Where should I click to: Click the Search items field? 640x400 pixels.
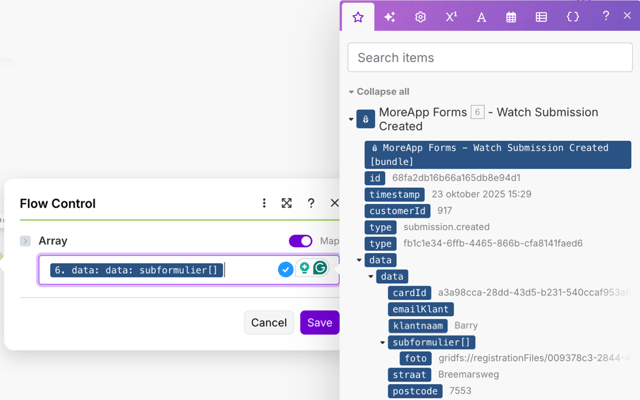(x=489, y=58)
